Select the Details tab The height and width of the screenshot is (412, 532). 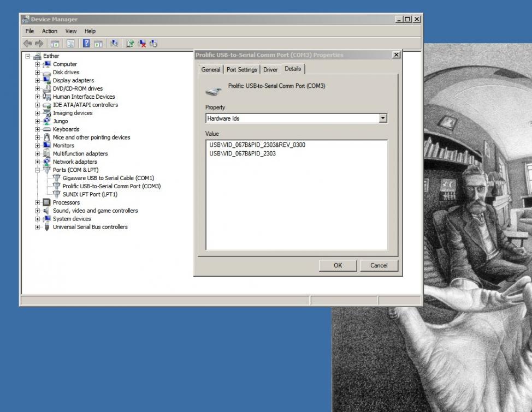(x=293, y=69)
